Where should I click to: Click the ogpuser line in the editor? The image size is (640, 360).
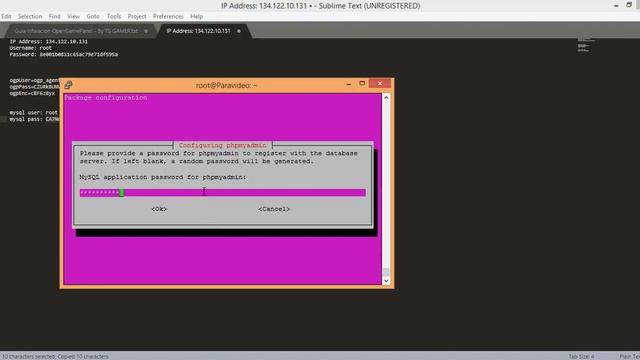[34, 80]
